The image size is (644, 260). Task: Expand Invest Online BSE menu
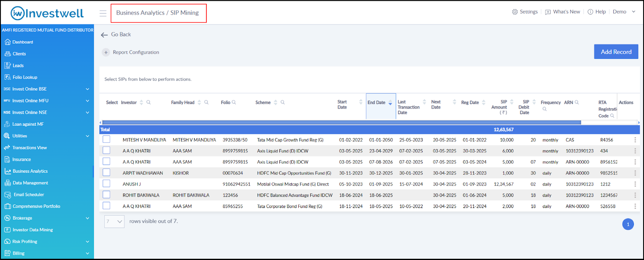tap(87, 89)
